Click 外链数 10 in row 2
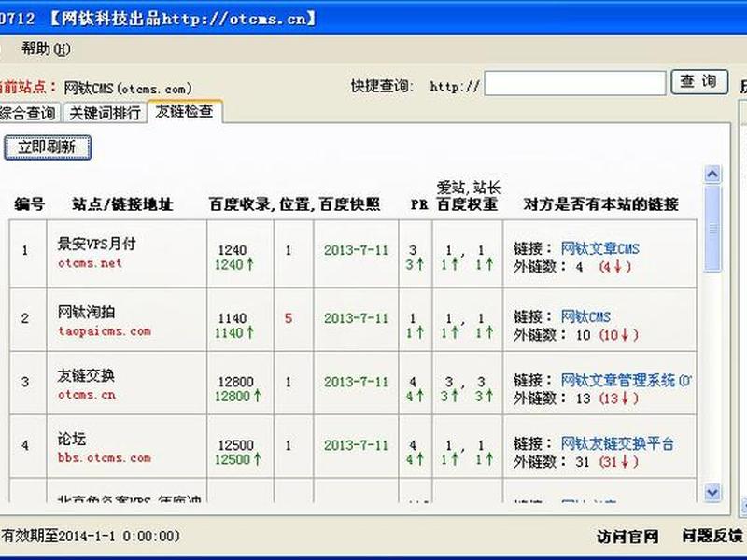 click(x=552, y=335)
